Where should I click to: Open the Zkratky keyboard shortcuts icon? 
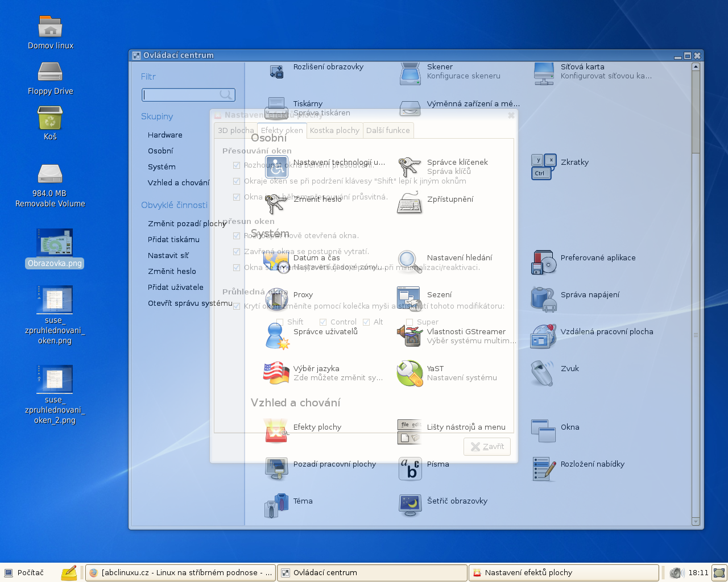point(544,167)
